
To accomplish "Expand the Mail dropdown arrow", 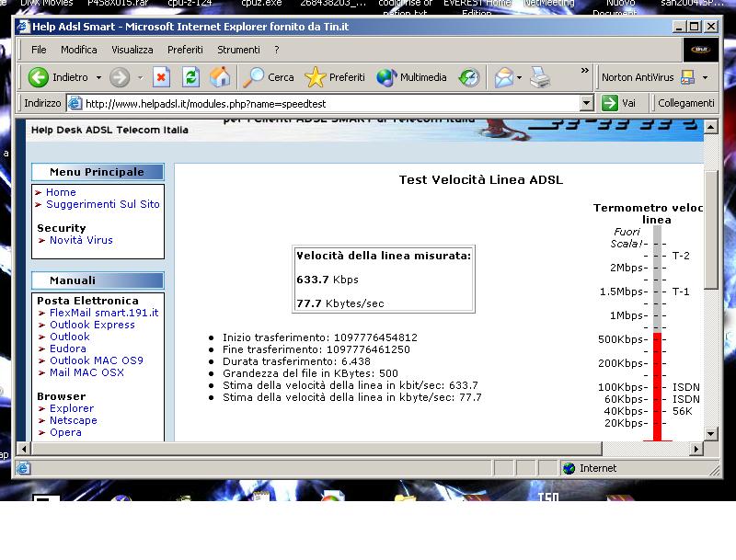I will coord(519,77).
